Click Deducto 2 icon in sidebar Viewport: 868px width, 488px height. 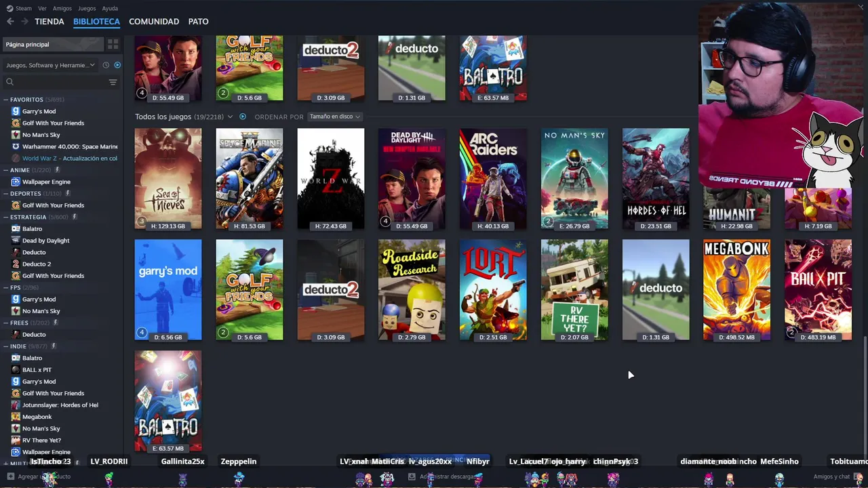[16, 264]
